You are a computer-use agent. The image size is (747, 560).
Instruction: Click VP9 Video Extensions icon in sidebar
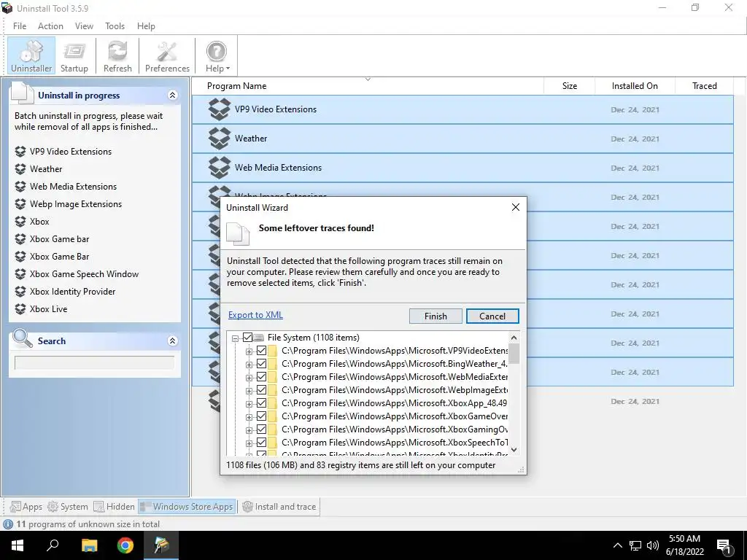[20, 152]
